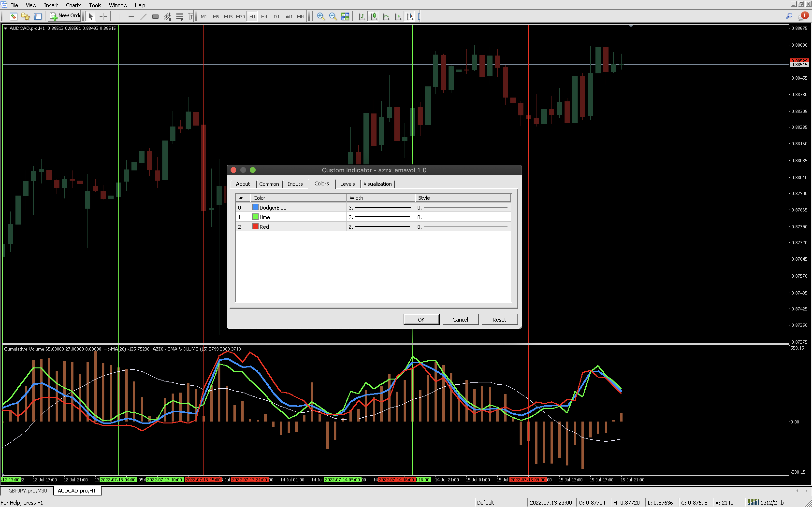Open the Charts menu
Image resolution: width=812 pixels, height=507 pixels.
coord(73,5)
